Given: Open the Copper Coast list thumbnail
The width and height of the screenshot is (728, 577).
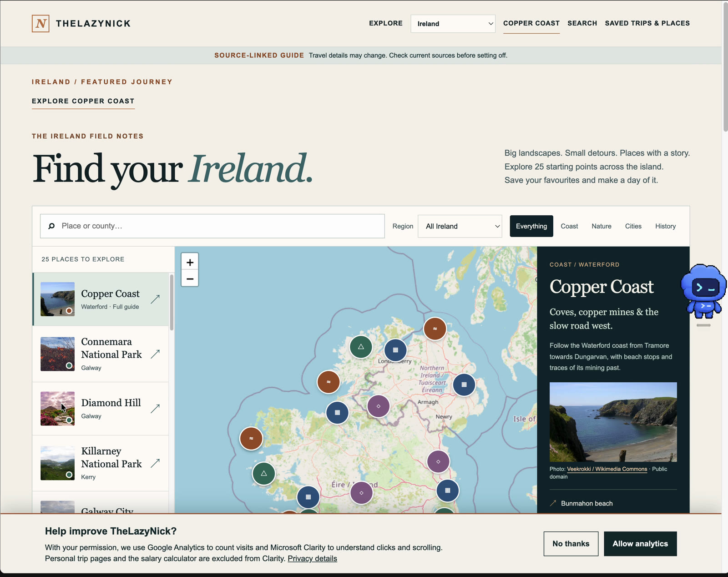Looking at the screenshot, I should (57, 299).
